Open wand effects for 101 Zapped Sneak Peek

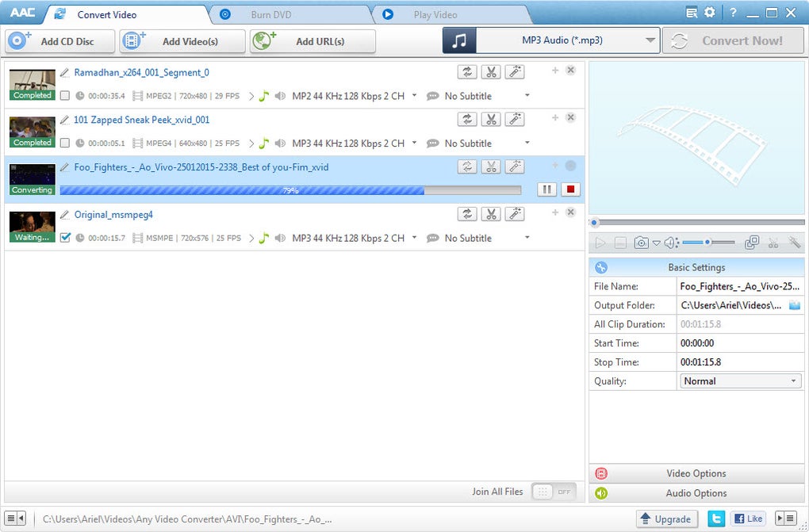tap(515, 119)
